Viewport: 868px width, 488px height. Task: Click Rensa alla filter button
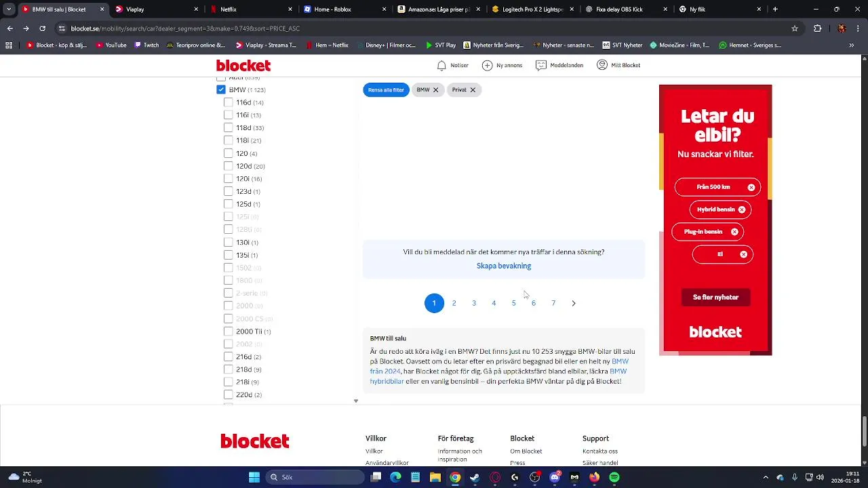tap(386, 89)
